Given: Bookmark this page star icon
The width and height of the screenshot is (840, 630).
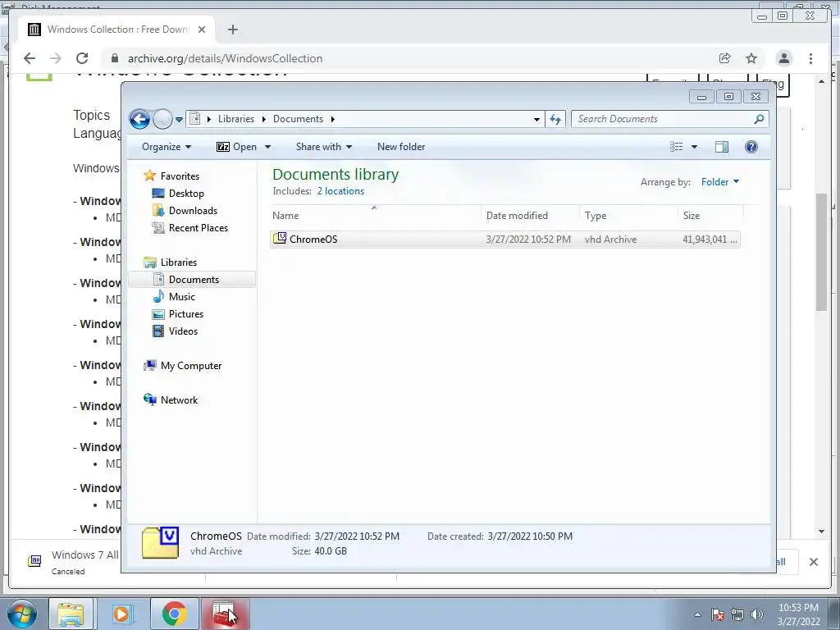Looking at the screenshot, I should tap(751, 58).
